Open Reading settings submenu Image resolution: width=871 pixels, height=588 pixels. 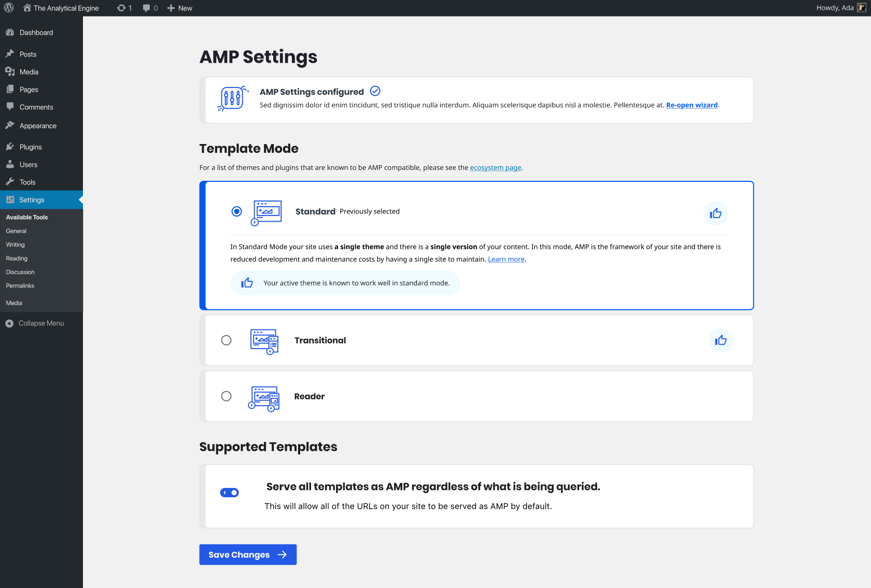pyautogui.click(x=17, y=259)
